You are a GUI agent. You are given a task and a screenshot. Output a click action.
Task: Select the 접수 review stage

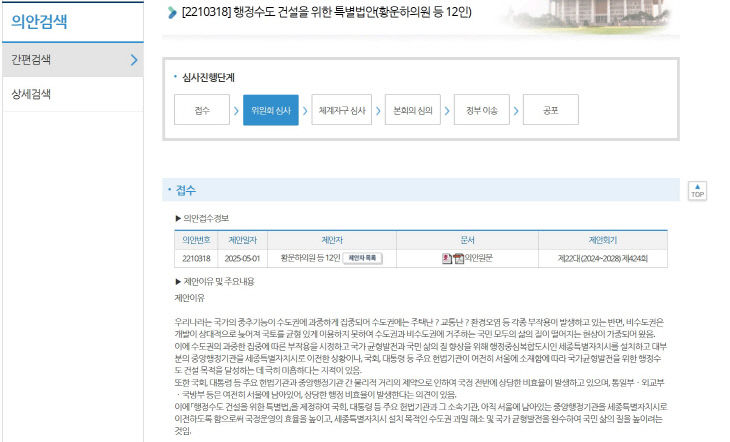[202, 110]
